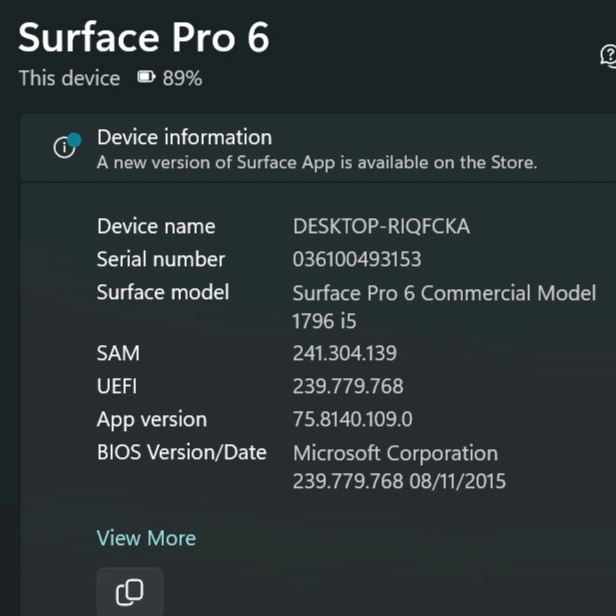616x616 pixels.
Task: Click the BIOS Version/Date label
Action: [x=181, y=452]
